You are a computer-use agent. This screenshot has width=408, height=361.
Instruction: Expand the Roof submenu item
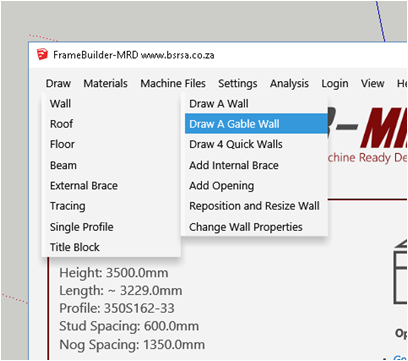click(111, 124)
